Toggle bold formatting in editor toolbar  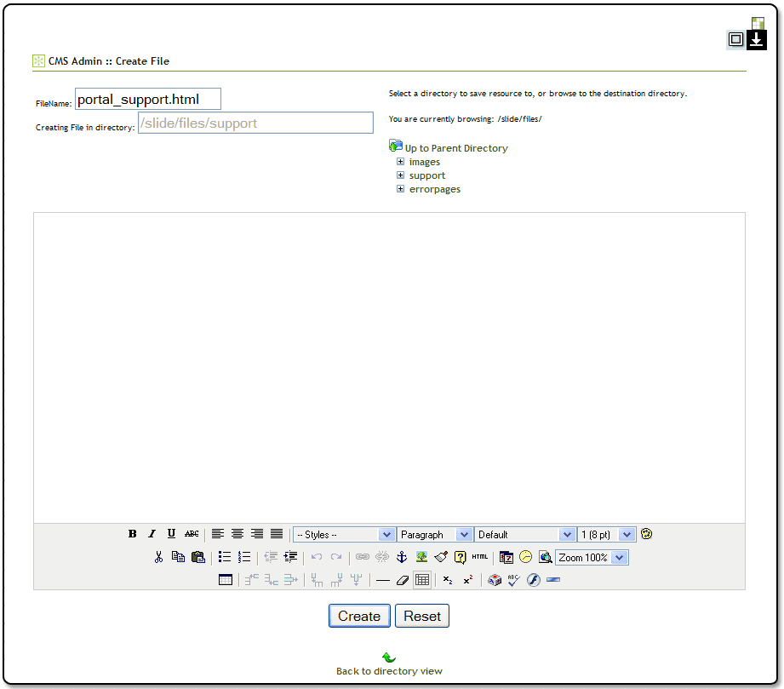coord(133,534)
